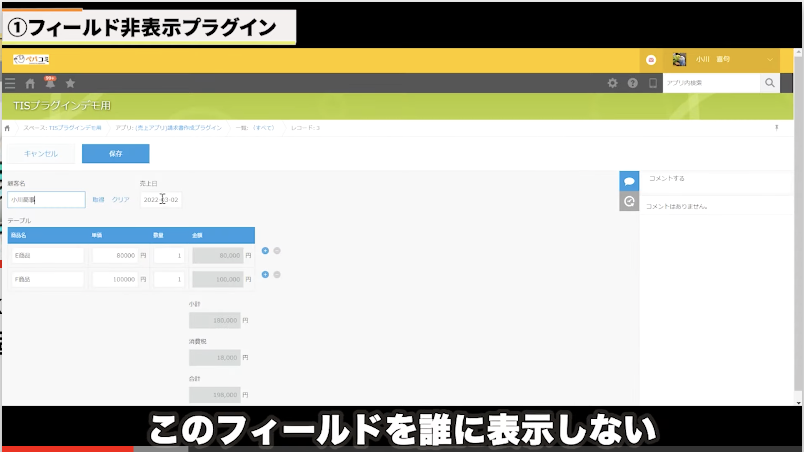The image size is (804, 452).
Task: Click the クリア link beside customer name
Action: [120, 200]
